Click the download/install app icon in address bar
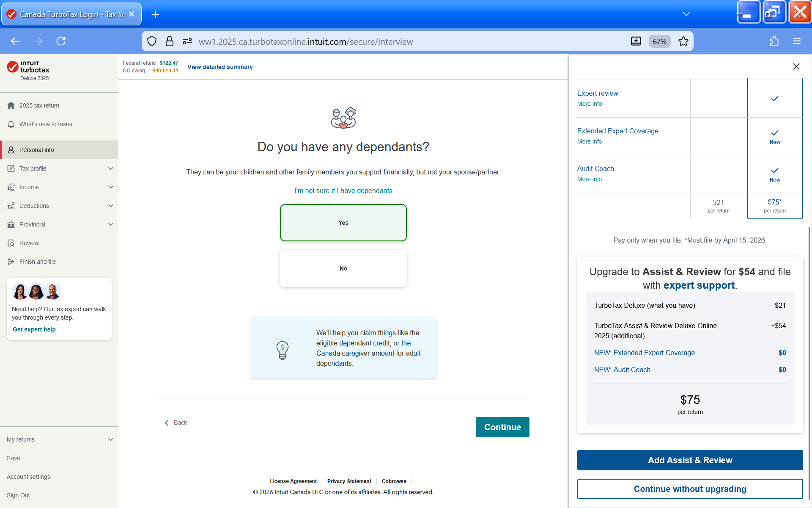 point(636,41)
